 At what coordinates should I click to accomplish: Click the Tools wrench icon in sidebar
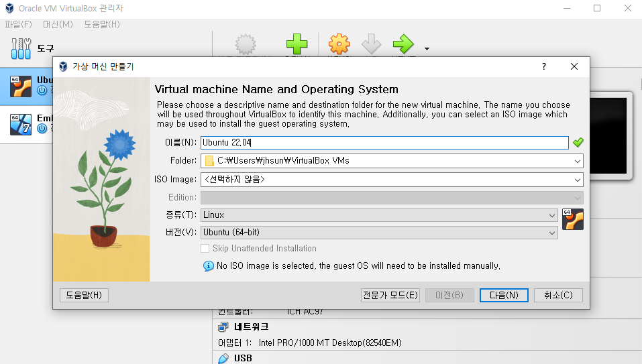(x=21, y=48)
